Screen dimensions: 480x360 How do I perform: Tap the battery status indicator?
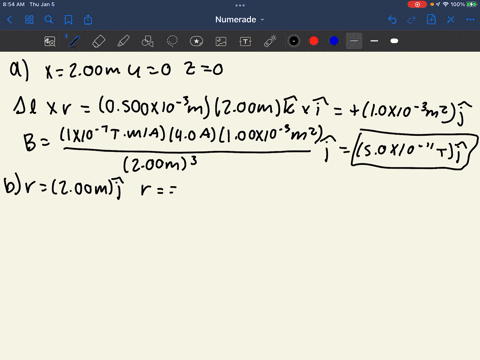472,4
